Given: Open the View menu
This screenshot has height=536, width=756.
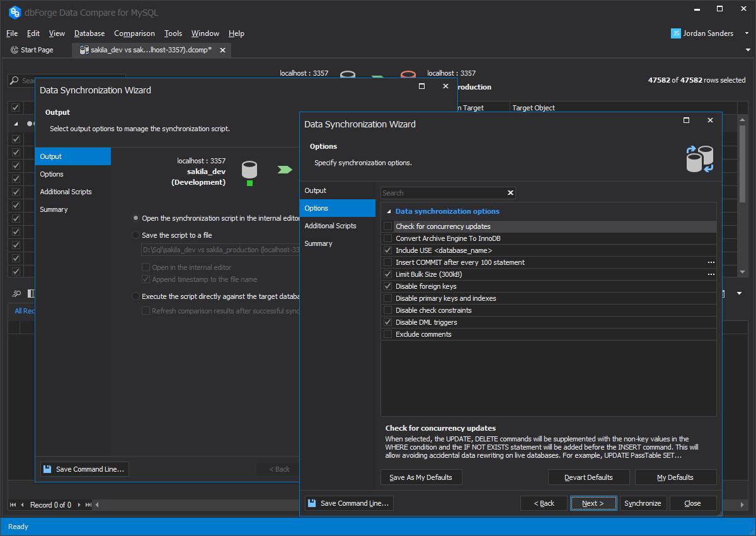Looking at the screenshot, I should point(57,33).
